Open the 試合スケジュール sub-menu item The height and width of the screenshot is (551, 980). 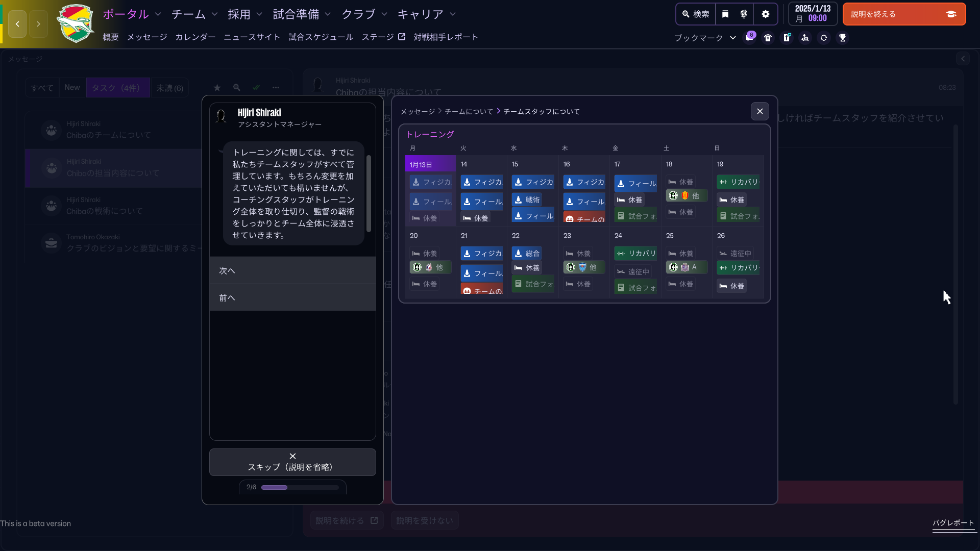tap(321, 37)
